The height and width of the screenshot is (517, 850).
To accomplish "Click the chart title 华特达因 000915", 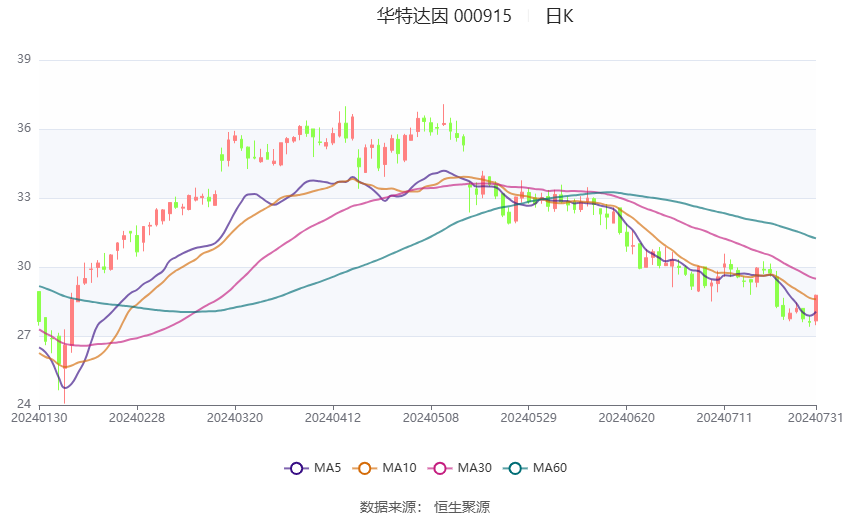I will click(444, 16).
